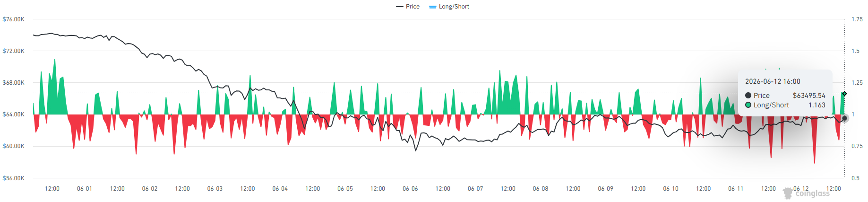Viewport: 868px width, 202px height.
Task: Click the blue Long/Short legend color marker
Action: click(432, 7)
